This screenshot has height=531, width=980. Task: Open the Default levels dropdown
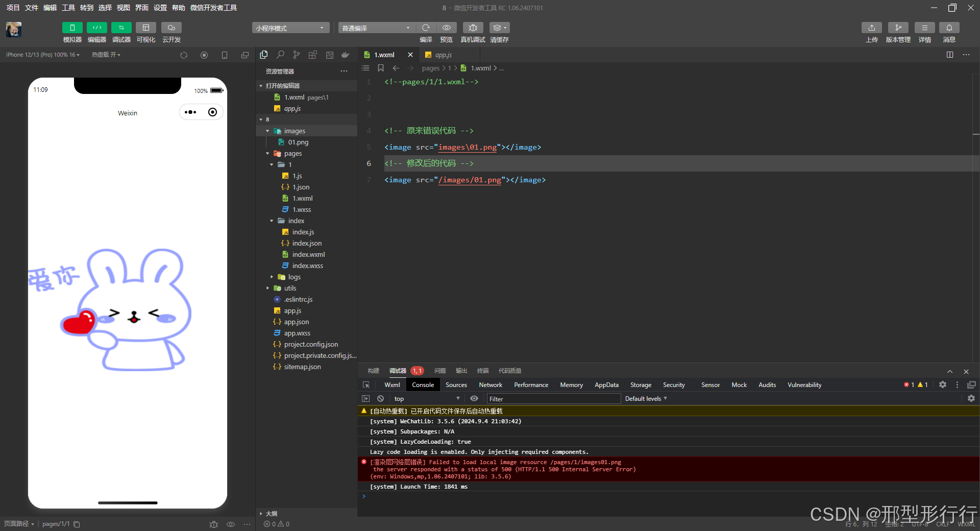(646, 399)
